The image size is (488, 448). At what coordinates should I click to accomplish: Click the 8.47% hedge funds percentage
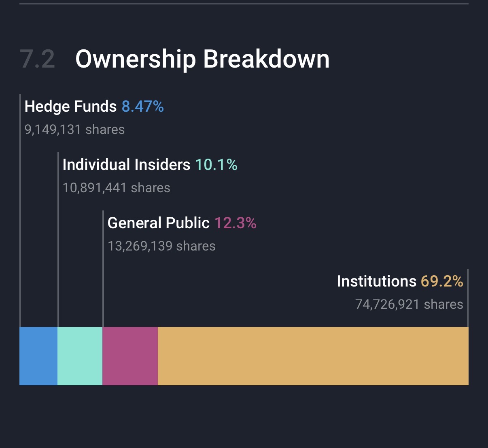point(143,106)
